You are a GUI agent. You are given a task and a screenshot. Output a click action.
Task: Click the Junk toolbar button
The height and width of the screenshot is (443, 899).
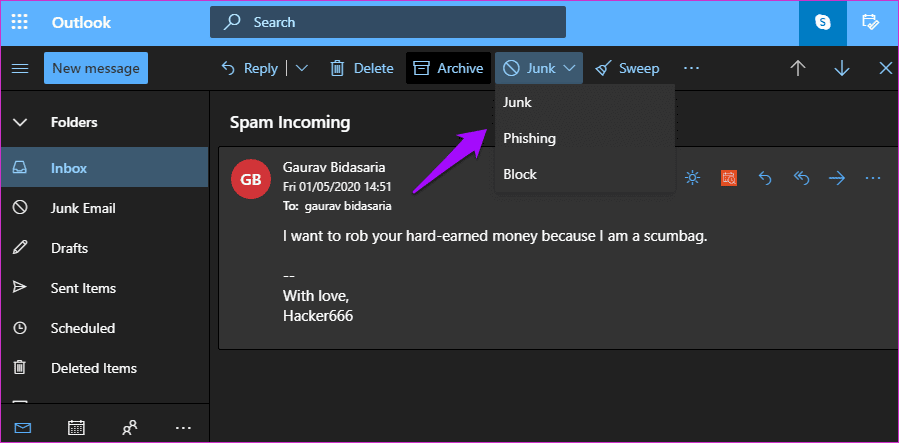coord(529,68)
